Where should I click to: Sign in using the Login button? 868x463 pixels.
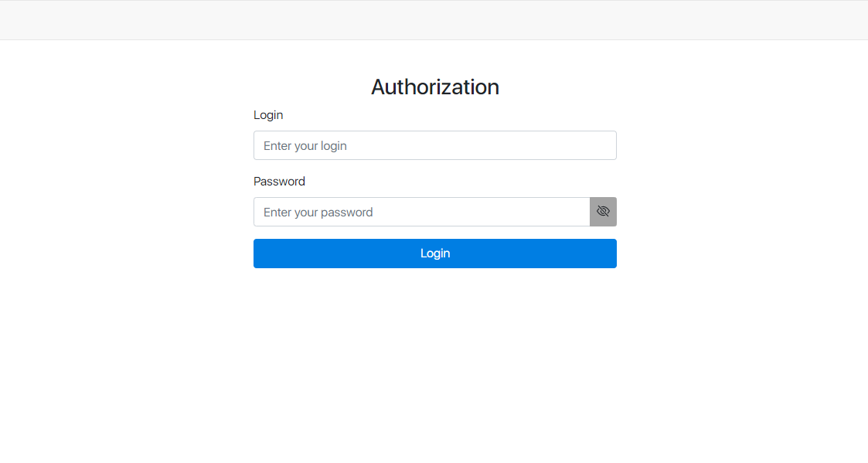(434, 254)
